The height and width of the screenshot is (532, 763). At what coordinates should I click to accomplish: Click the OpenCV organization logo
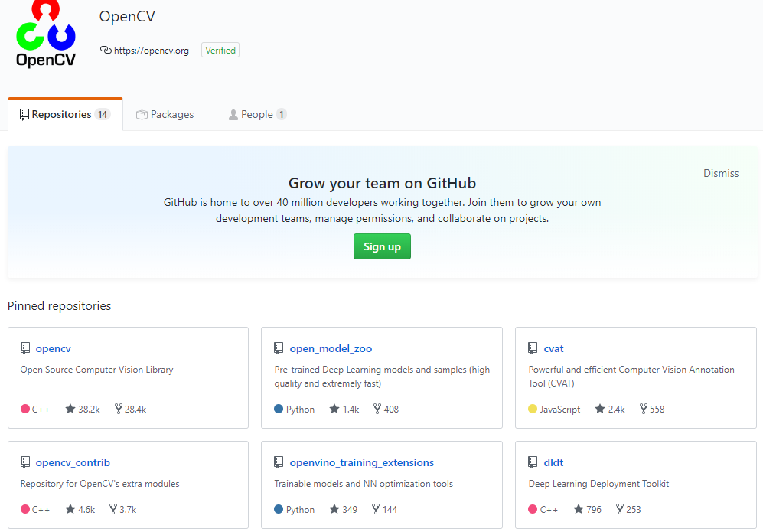click(x=46, y=34)
